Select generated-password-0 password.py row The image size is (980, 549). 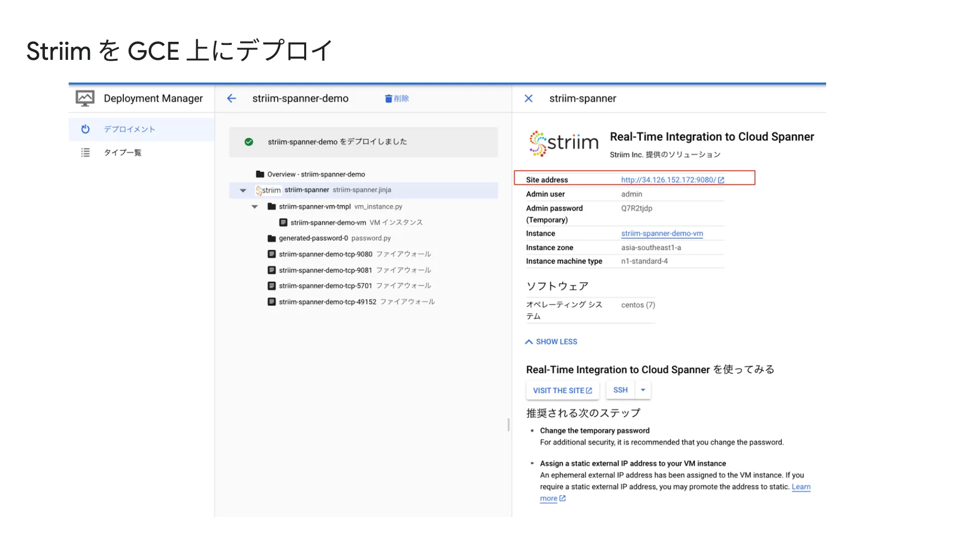point(363,238)
